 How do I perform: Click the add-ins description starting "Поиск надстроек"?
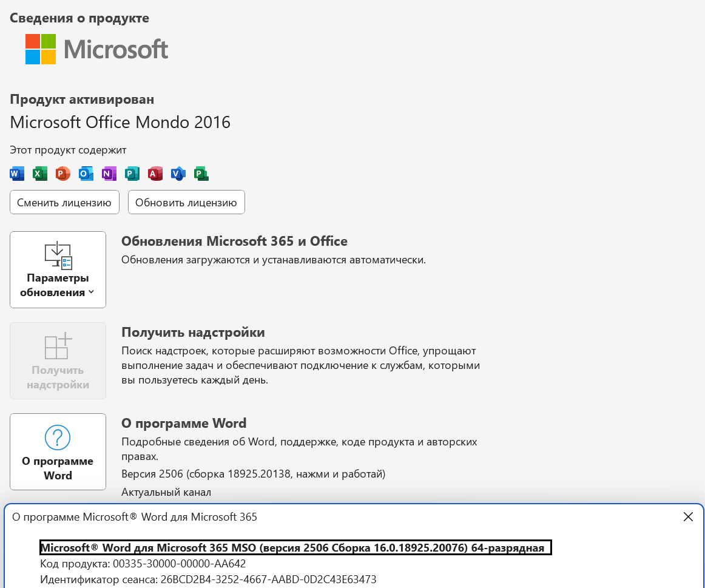click(x=301, y=365)
